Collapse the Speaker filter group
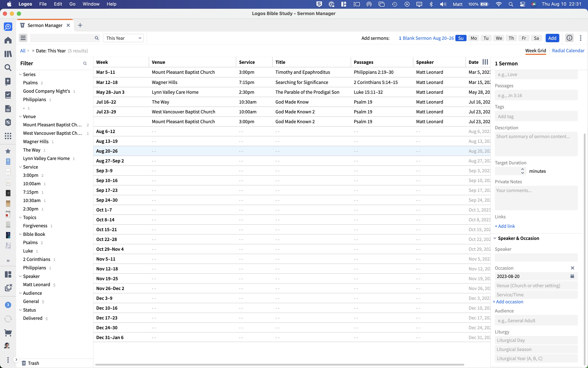Screen dimensions: 588x368 (x=20, y=276)
